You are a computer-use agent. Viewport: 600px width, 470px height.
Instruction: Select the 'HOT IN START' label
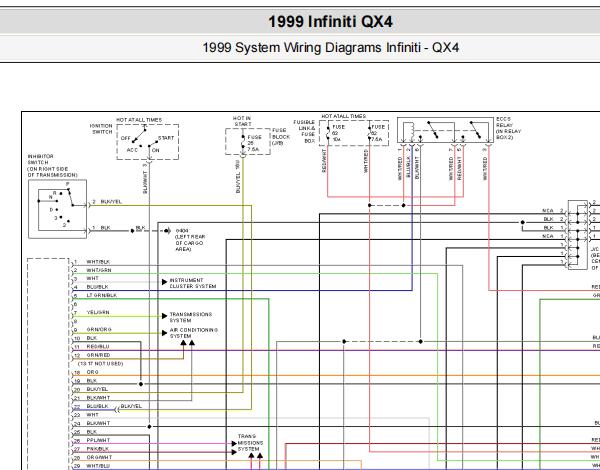[242, 121]
